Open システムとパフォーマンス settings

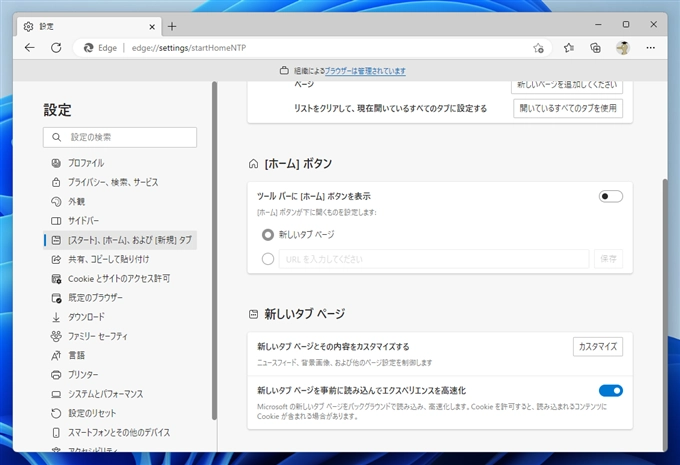pos(121,394)
